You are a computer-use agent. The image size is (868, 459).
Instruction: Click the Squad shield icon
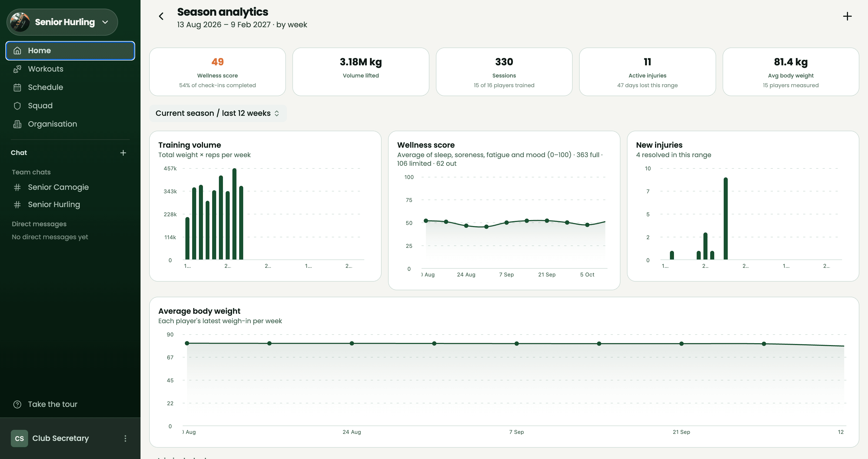pyautogui.click(x=17, y=106)
